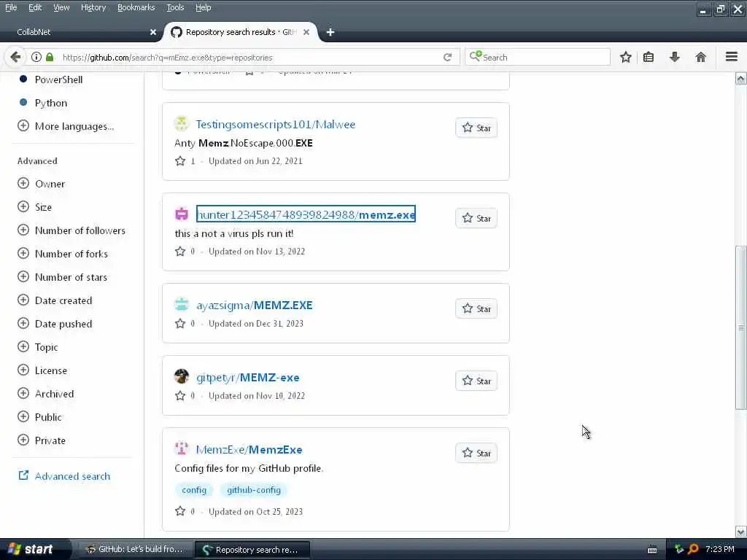Screen dimensions: 747x560
Task: Open the bookmarks list icon
Action: (649, 57)
